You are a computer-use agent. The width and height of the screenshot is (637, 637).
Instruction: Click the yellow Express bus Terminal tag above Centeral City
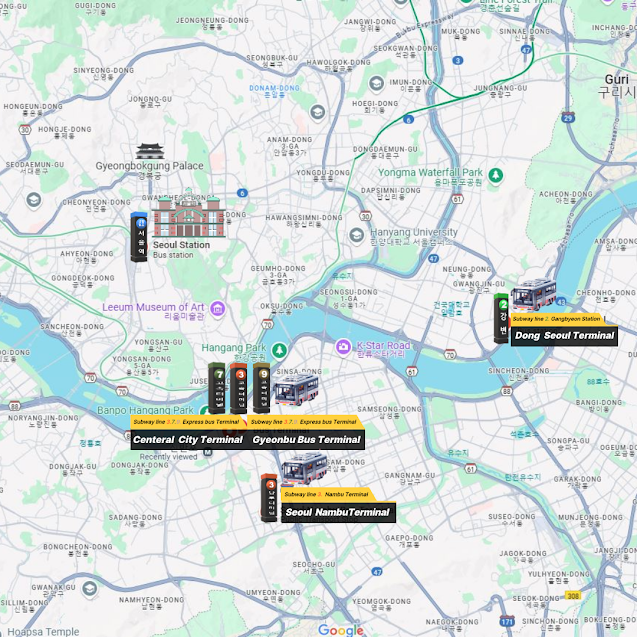tap(186, 422)
